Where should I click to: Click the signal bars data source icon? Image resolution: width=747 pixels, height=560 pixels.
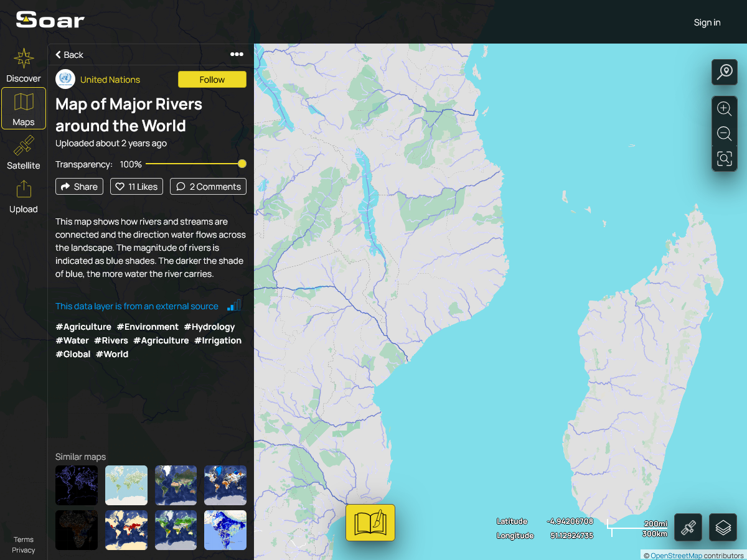coord(233,306)
